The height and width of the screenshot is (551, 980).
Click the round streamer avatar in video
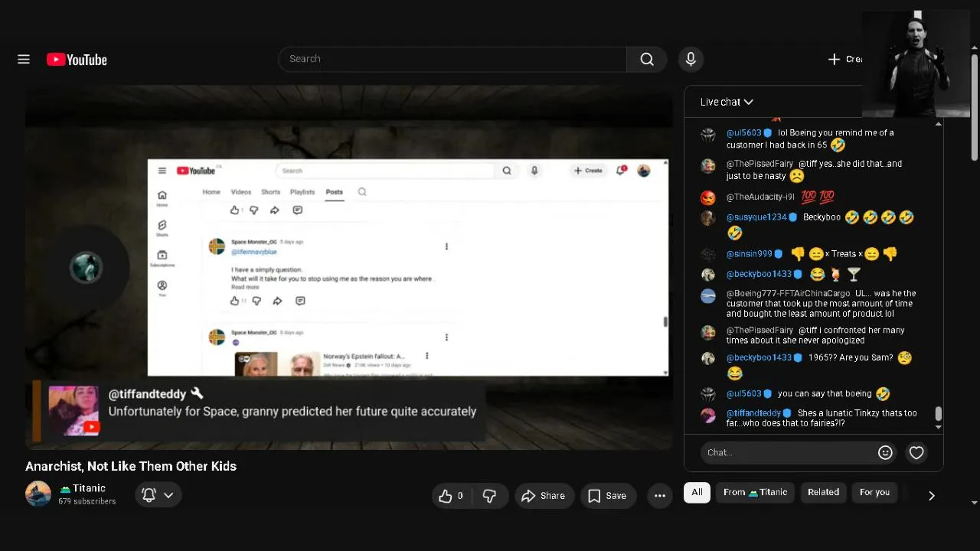[x=86, y=268]
